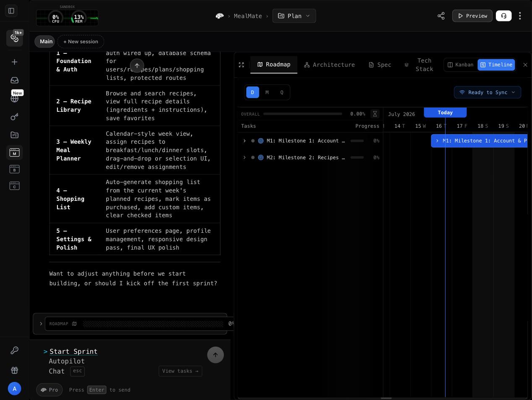Image resolution: width=532 pixels, height=400 pixels.
Task: Click the Pro plan badge
Action: coord(50,390)
